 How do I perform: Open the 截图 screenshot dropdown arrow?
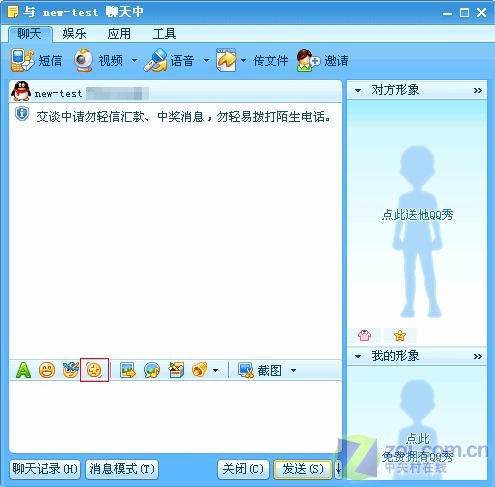pos(293,370)
